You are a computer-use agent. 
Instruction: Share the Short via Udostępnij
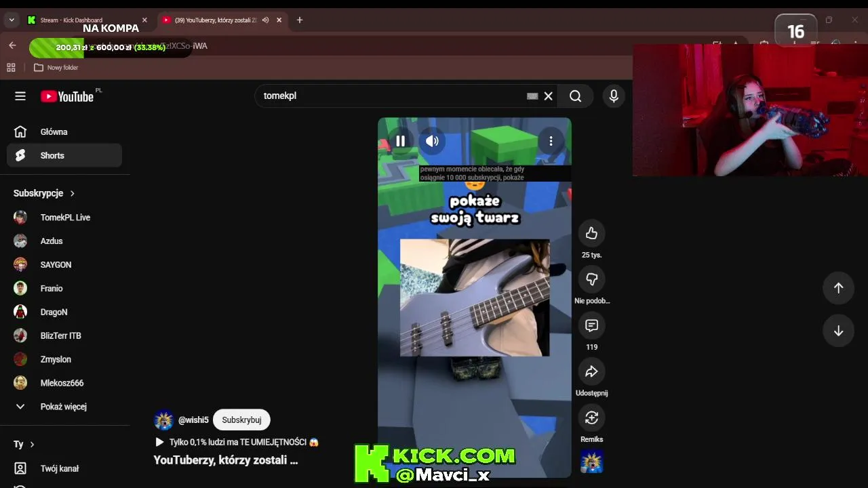click(x=591, y=371)
